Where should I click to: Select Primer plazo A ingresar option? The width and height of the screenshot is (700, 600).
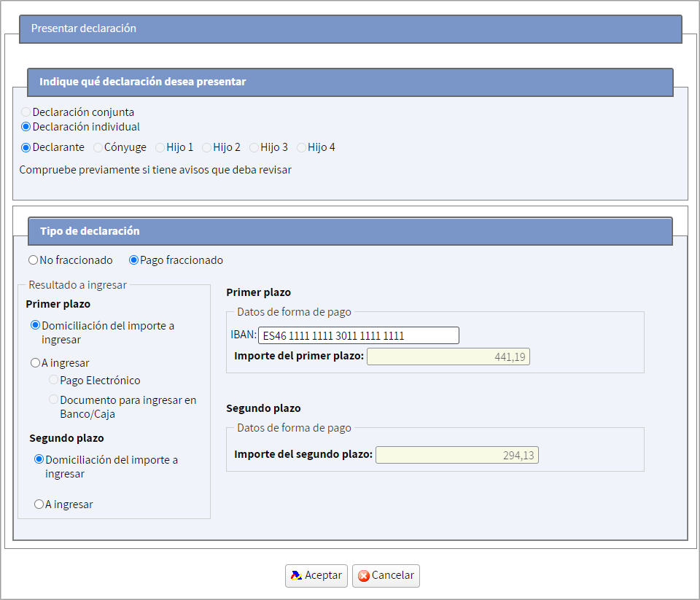coord(35,362)
